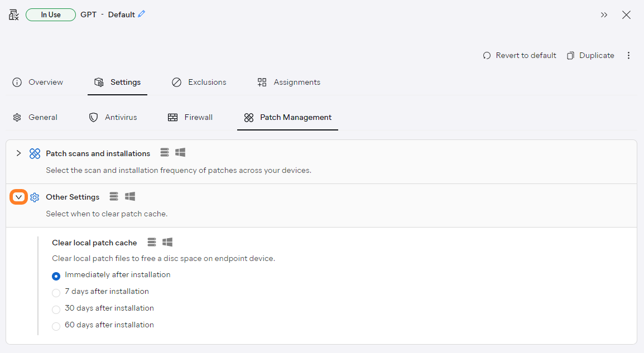
Task: Open the three-dot more options menu
Action: click(x=629, y=55)
